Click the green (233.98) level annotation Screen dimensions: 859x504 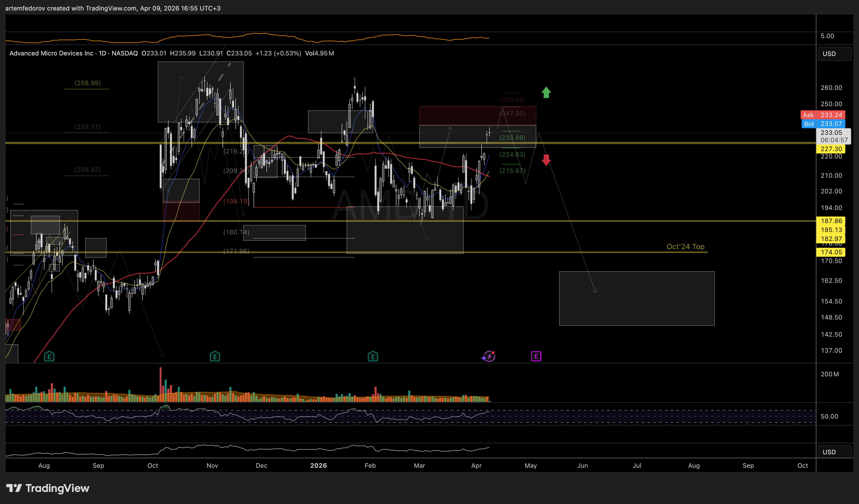512,138
